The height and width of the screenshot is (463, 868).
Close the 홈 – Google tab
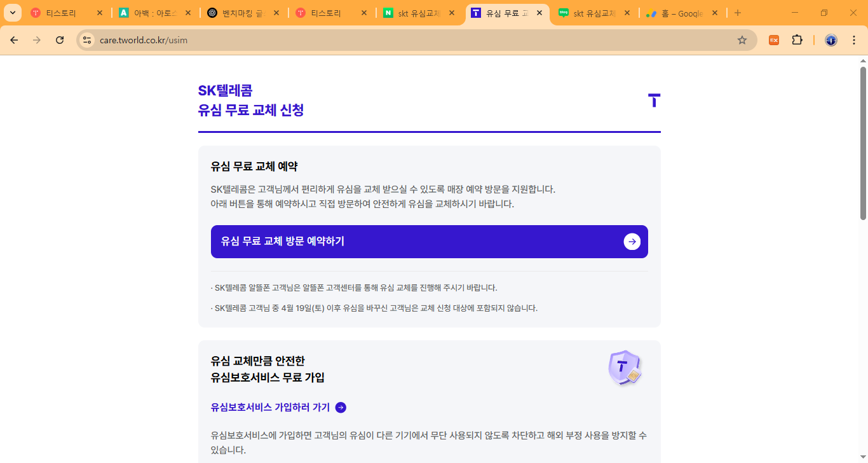point(715,13)
